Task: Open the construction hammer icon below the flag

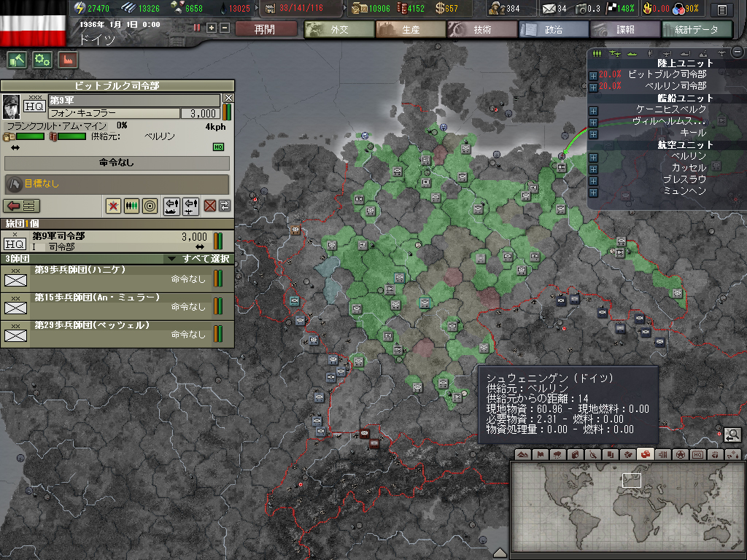Action: (18, 60)
